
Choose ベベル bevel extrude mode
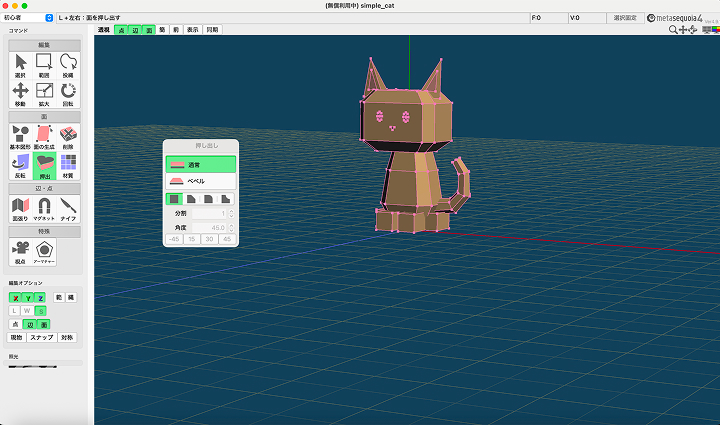point(201,181)
